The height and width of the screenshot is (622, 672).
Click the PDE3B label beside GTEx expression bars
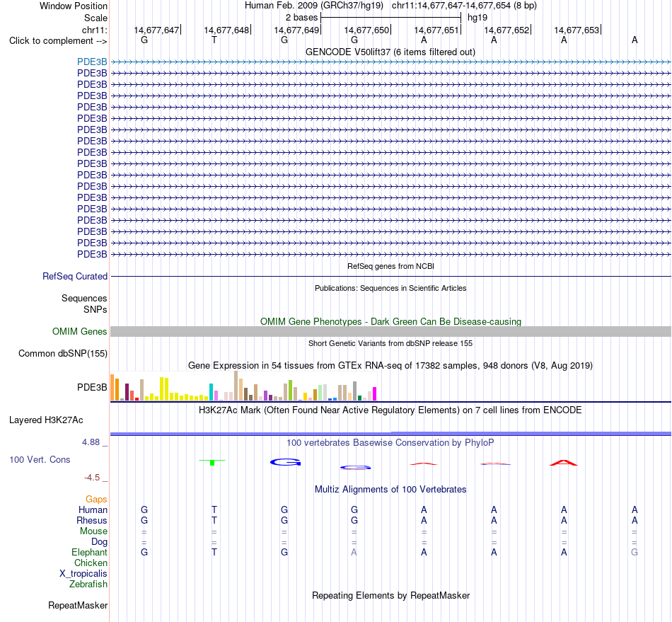point(92,387)
